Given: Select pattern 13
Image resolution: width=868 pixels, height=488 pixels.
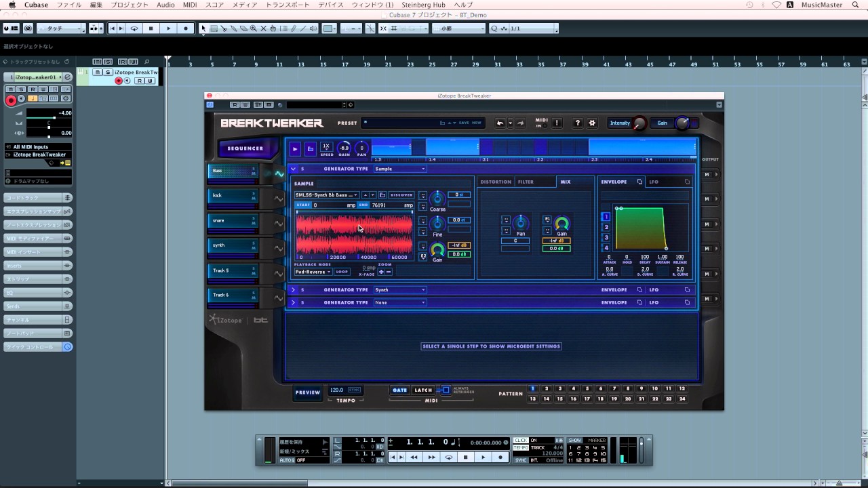Looking at the screenshot, I should click(x=533, y=399).
